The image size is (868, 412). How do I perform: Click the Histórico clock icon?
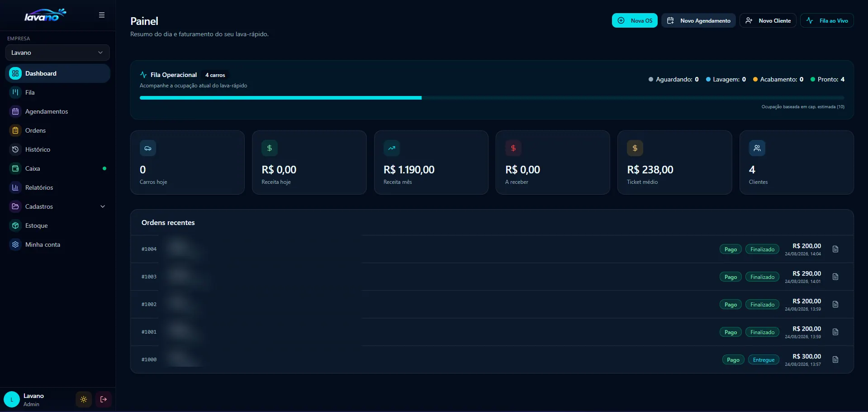point(15,149)
